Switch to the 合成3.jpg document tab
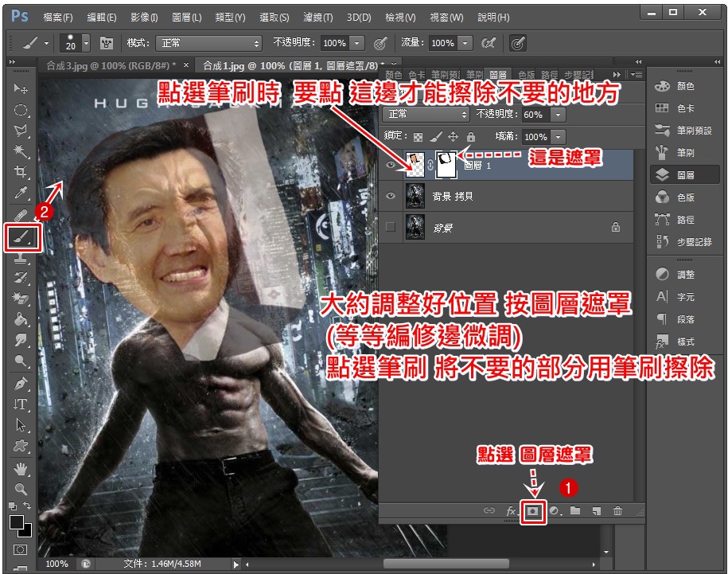 (111, 65)
